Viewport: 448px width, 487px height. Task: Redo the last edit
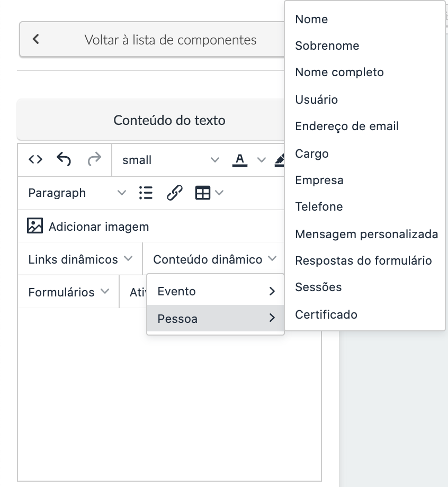(x=94, y=159)
